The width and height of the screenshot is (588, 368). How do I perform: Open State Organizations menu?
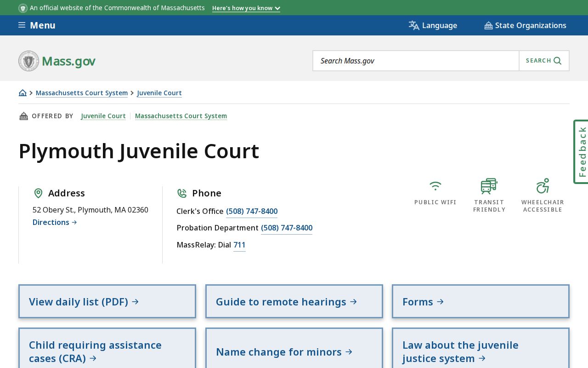click(x=525, y=25)
